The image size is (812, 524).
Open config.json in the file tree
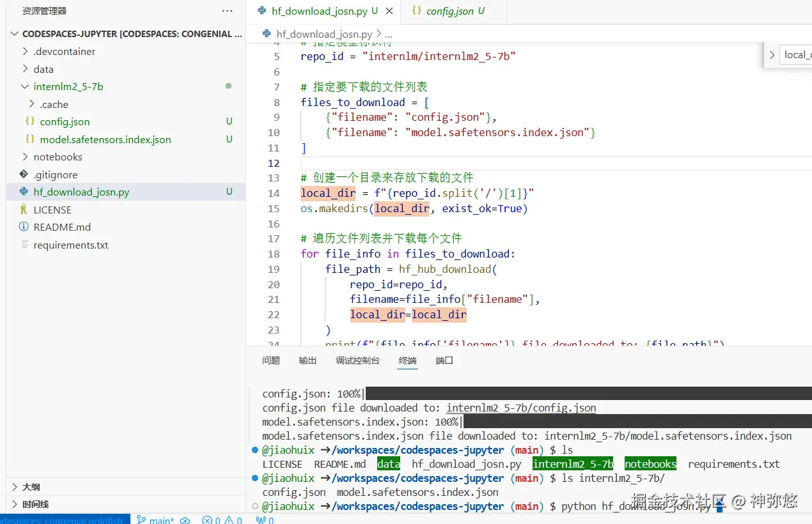click(65, 121)
